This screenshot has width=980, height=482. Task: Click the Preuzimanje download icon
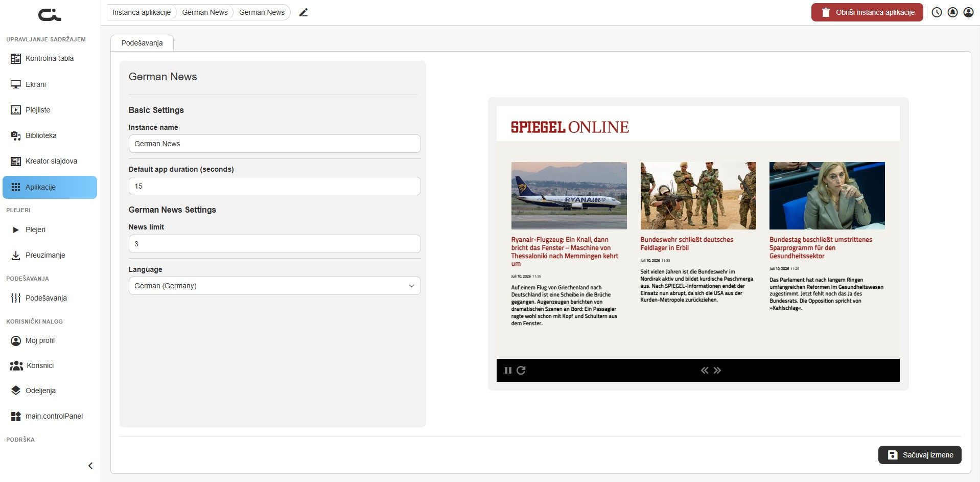[x=16, y=256]
